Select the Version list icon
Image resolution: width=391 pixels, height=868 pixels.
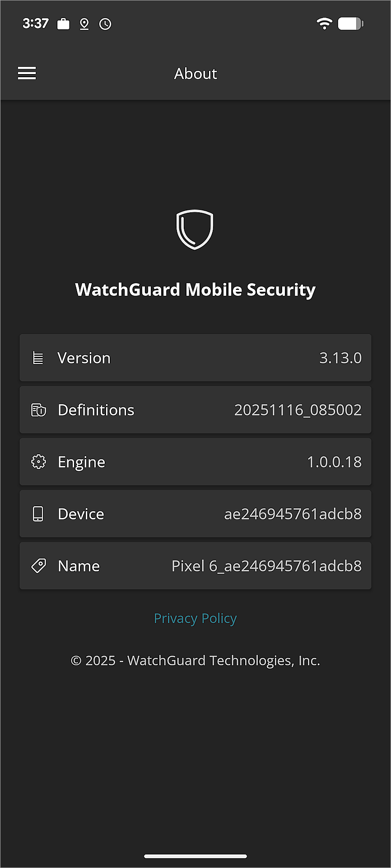(x=38, y=358)
